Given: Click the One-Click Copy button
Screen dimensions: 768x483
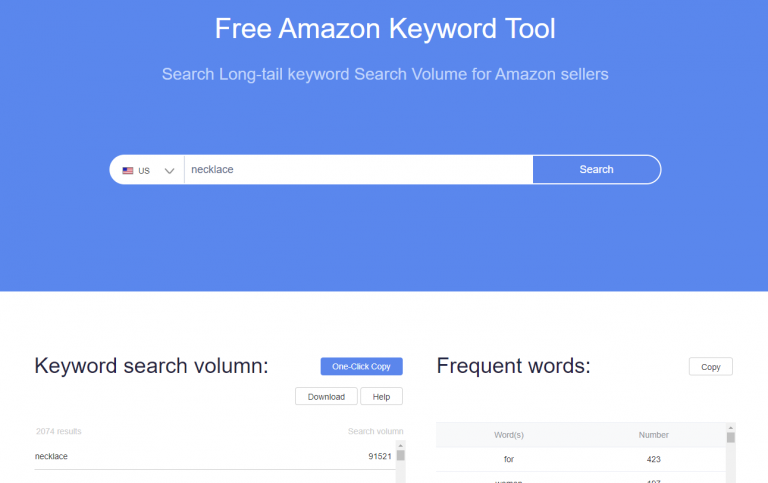Looking at the screenshot, I should click(361, 366).
